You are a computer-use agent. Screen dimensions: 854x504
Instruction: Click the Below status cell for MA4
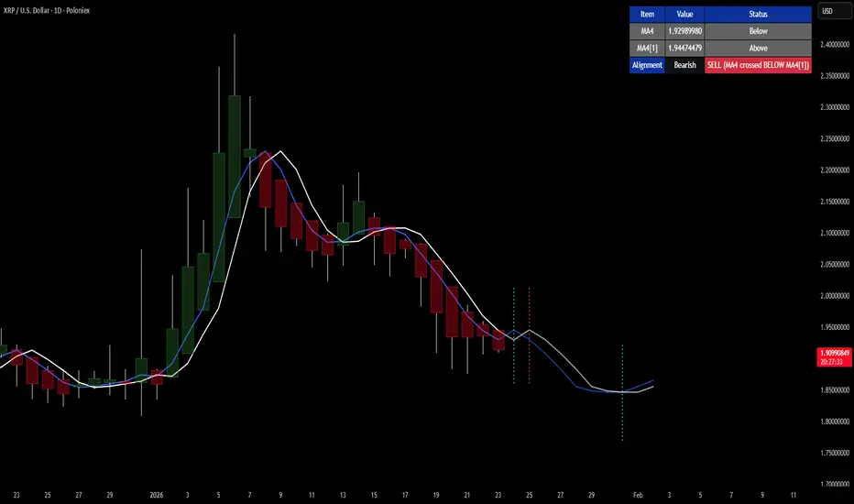click(x=758, y=31)
